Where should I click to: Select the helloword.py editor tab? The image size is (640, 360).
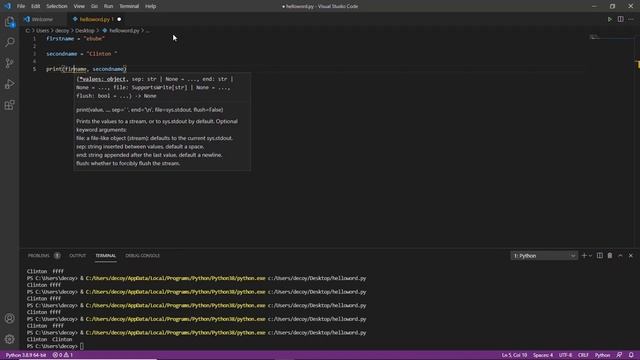(94, 19)
